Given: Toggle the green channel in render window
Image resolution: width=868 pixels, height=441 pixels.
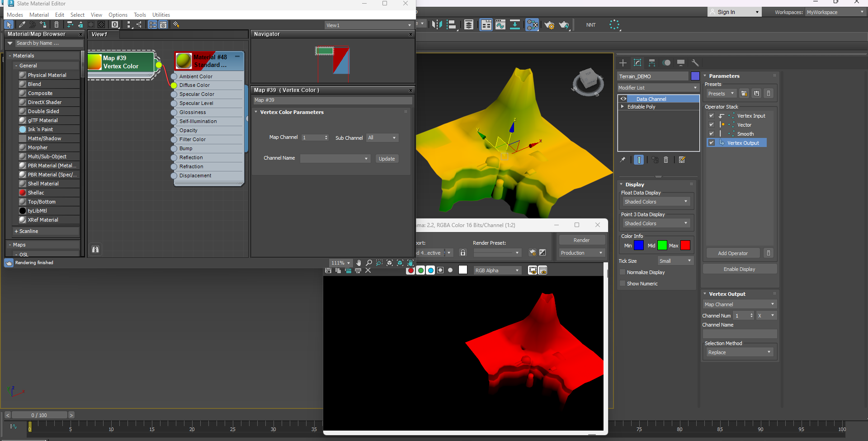Looking at the screenshot, I should [420, 270].
